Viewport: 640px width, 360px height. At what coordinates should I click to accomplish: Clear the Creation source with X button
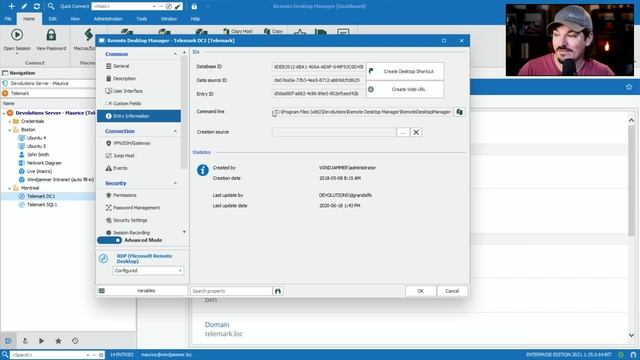pyautogui.click(x=416, y=132)
